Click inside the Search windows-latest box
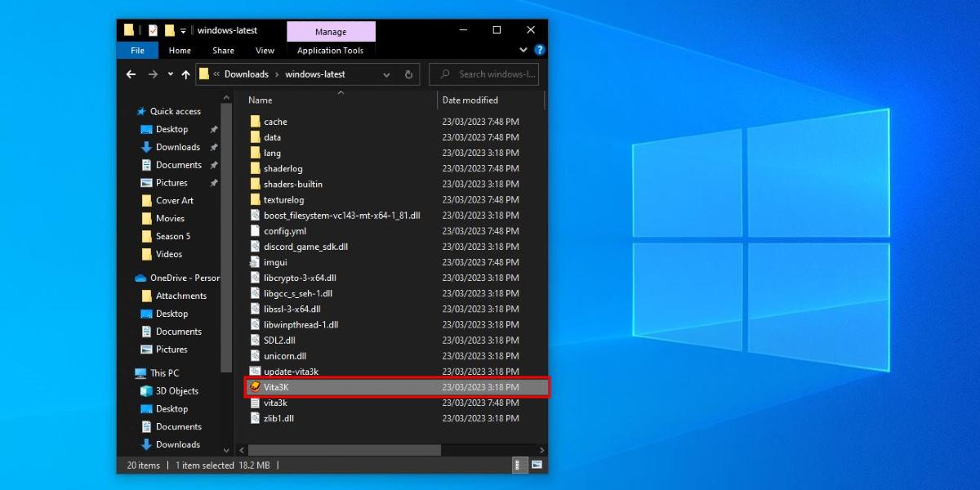Viewport: 980px width, 490px height. click(490, 73)
